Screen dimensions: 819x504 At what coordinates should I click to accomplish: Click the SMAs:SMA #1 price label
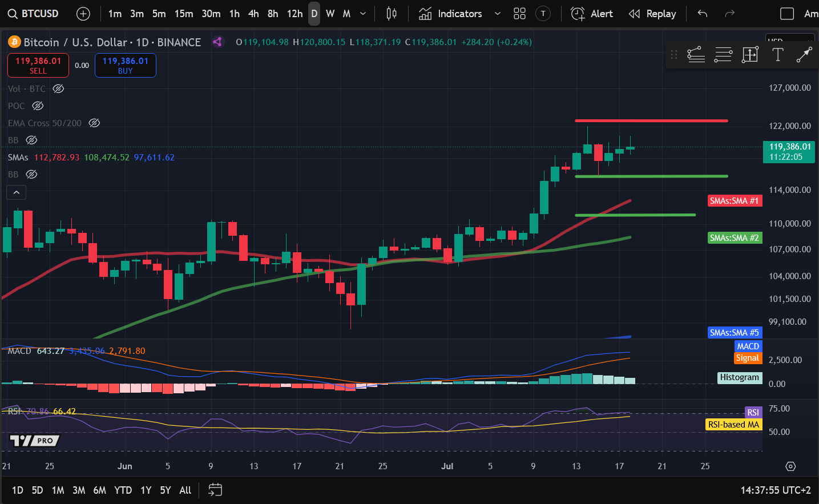735,200
